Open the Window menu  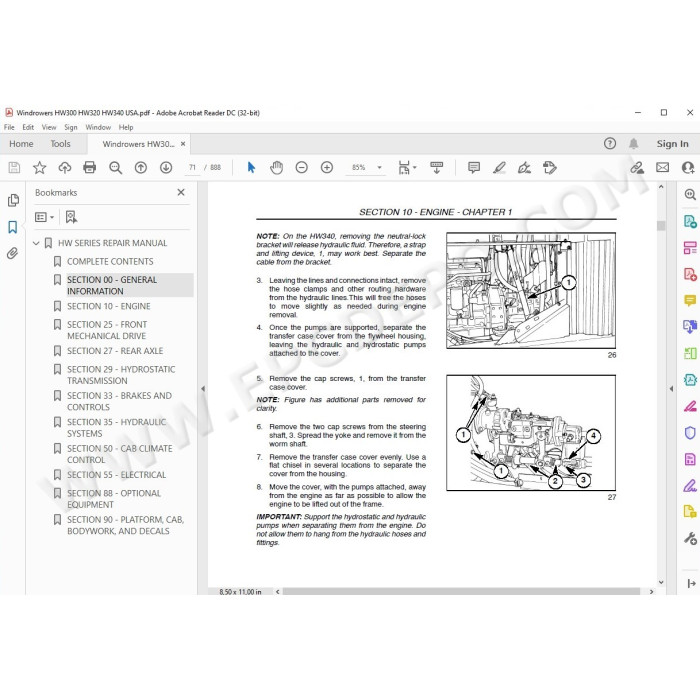coord(98,127)
